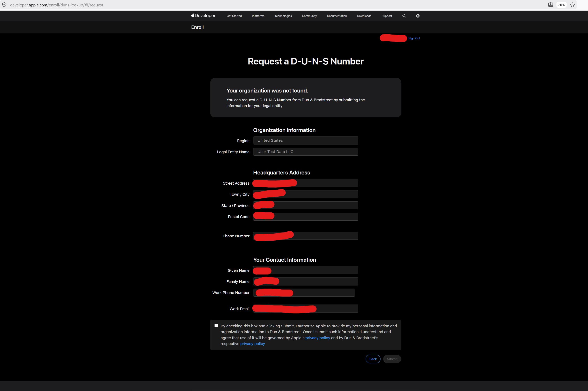Click 'Request a D-U-N-S Number' title
The image size is (588, 391).
point(306,62)
